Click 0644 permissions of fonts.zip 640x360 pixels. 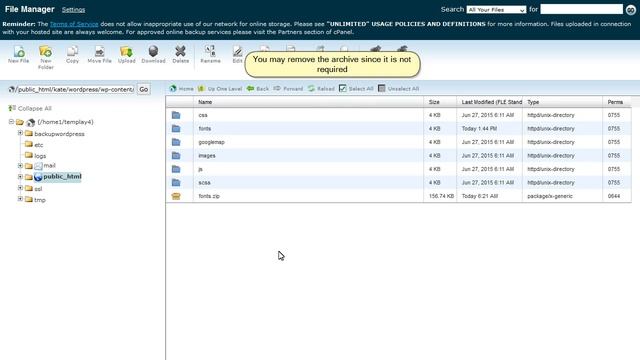[613, 196]
